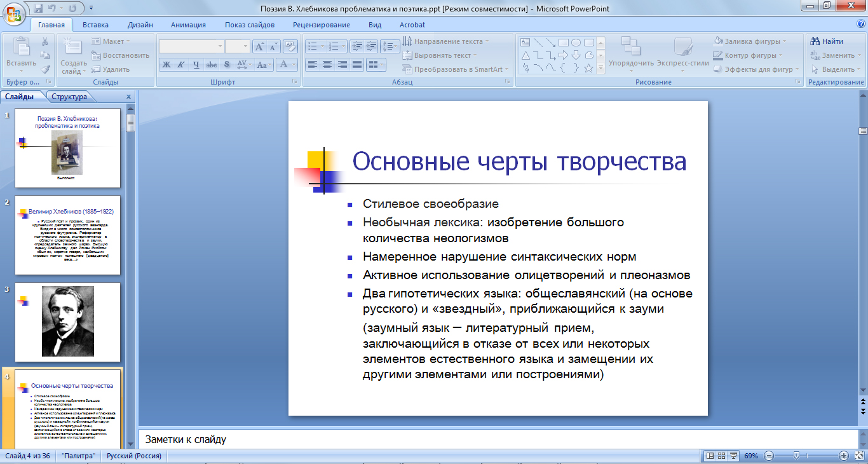Screen dimensions: 868x464
Task: Save the presentation via Quick Access toolbar
Action: [x=39, y=9]
